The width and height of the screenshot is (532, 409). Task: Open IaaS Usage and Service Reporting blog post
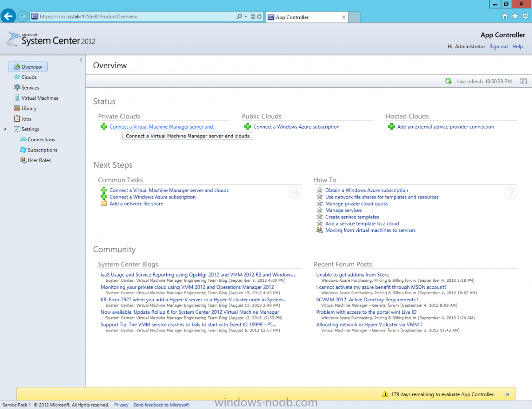tap(199, 275)
